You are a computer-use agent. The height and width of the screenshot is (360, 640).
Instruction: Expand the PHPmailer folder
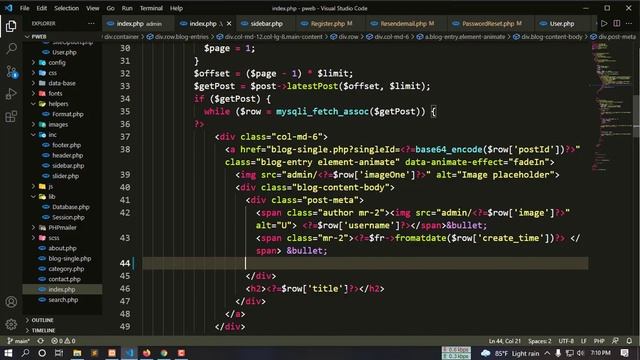pyautogui.click(x=62, y=227)
